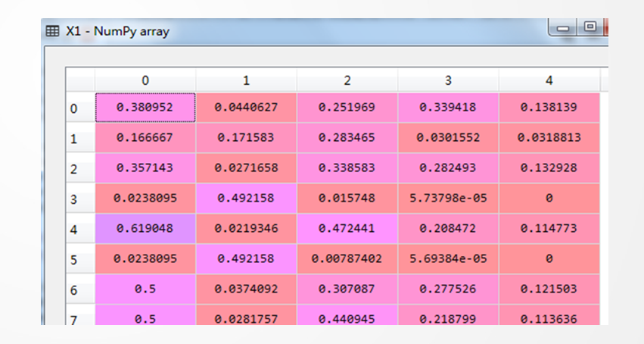Select row header 1

pyautogui.click(x=80, y=139)
